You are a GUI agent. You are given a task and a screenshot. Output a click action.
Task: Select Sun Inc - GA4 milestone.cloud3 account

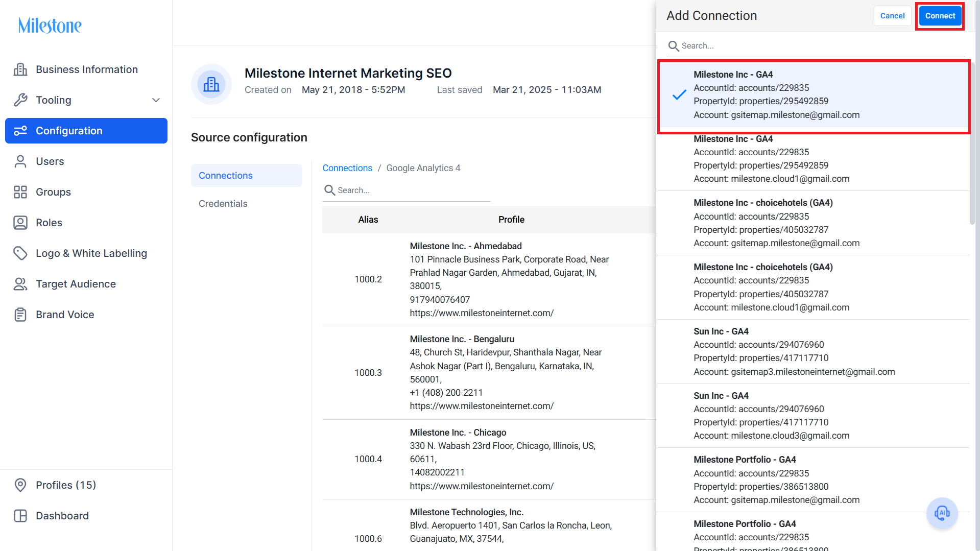click(x=813, y=416)
